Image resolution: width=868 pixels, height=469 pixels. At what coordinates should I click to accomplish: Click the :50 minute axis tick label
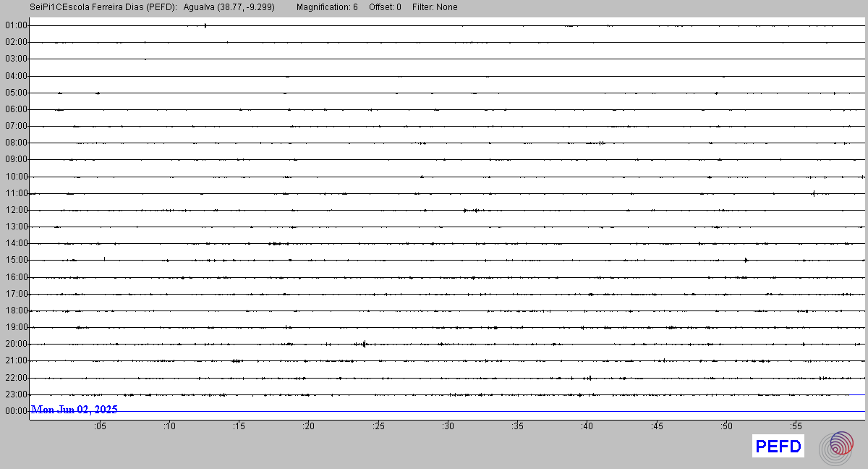[726, 426]
